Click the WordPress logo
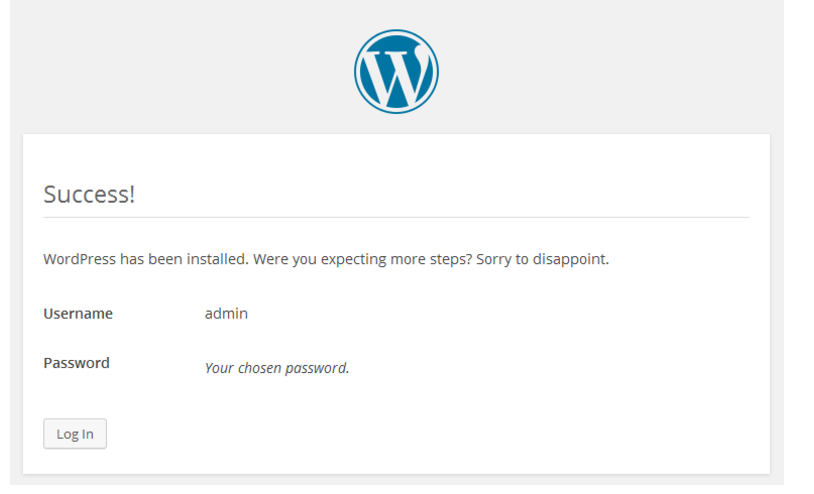 pyautogui.click(x=396, y=72)
